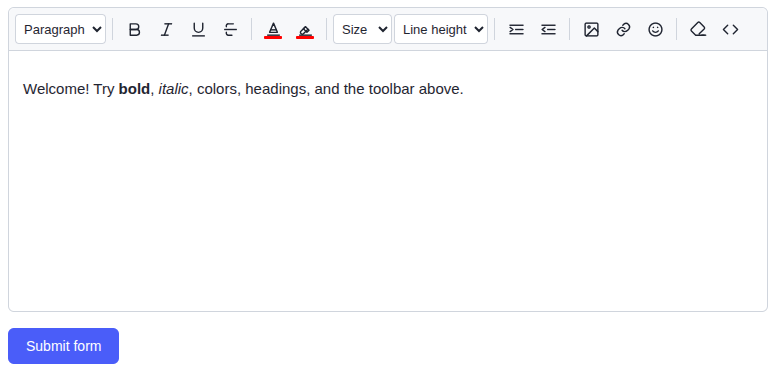Screen dimensions: 776x385
Task: Toggle bold formatting
Action: pos(134,30)
